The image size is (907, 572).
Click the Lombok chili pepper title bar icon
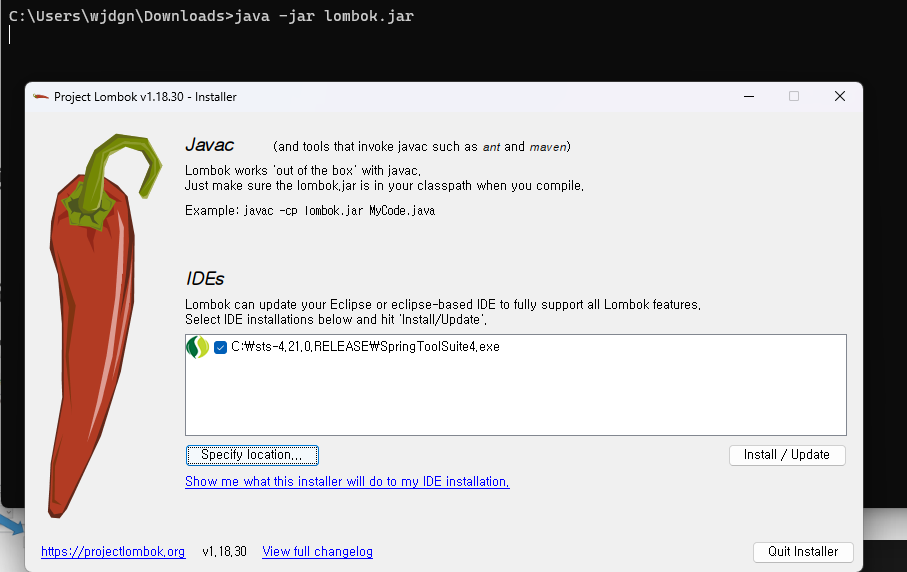tap(40, 97)
